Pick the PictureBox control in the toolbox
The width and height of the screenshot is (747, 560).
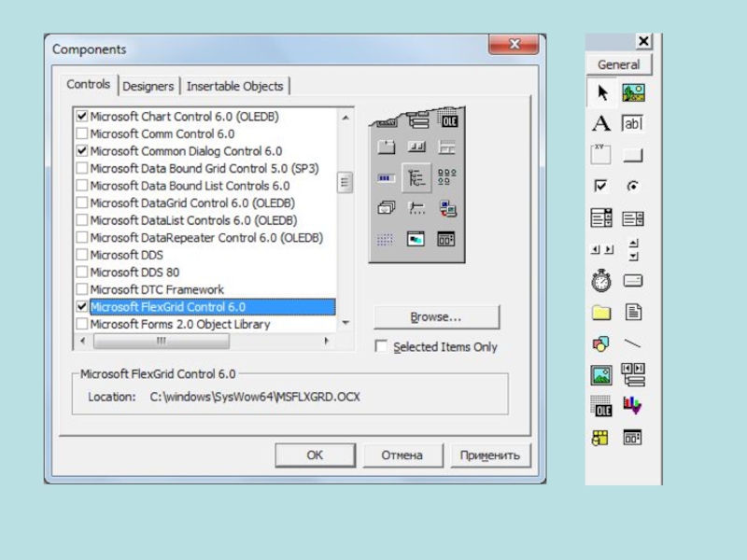[x=633, y=92]
